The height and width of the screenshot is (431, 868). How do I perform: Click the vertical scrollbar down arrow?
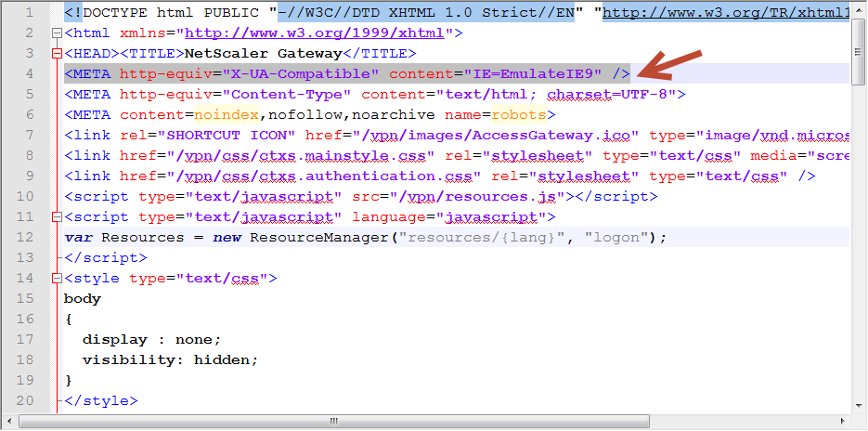(x=859, y=404)
